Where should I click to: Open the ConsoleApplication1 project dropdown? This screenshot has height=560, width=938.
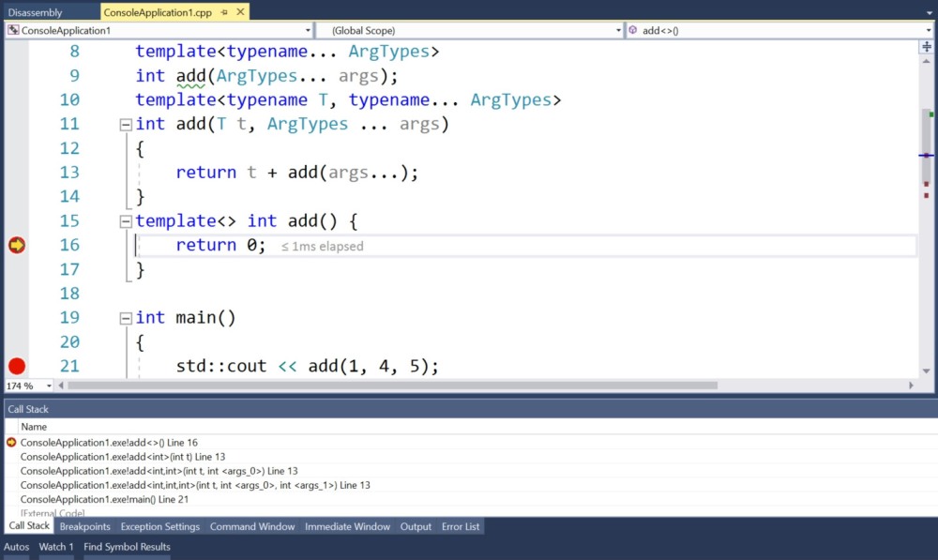coord(310,30)
